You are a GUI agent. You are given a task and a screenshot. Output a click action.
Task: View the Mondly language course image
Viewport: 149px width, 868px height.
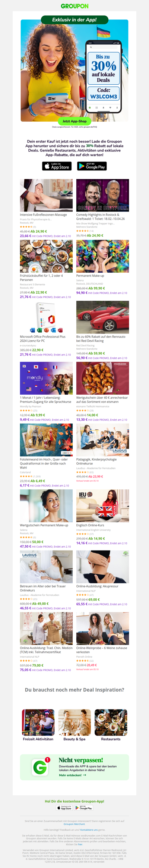click(46, 378)
